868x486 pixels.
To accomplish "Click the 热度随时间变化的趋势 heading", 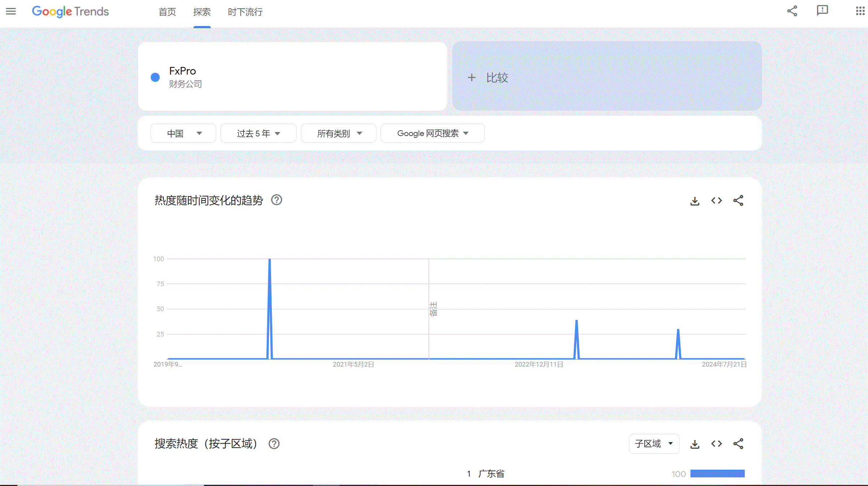I will (209, 200).
